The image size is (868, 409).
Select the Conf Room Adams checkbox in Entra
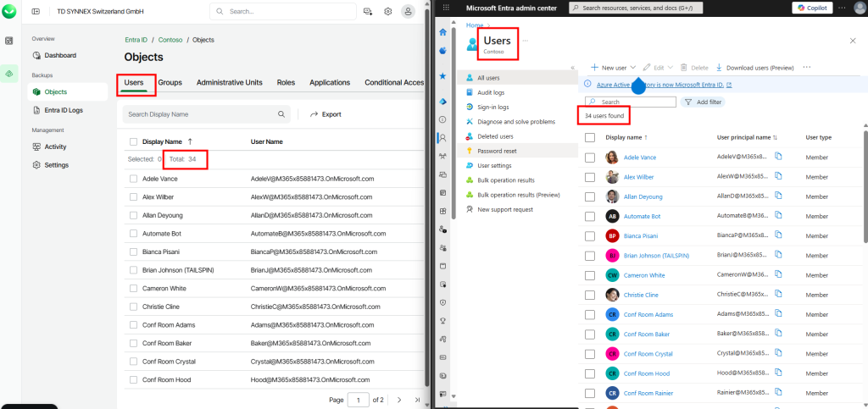point(591,314)
